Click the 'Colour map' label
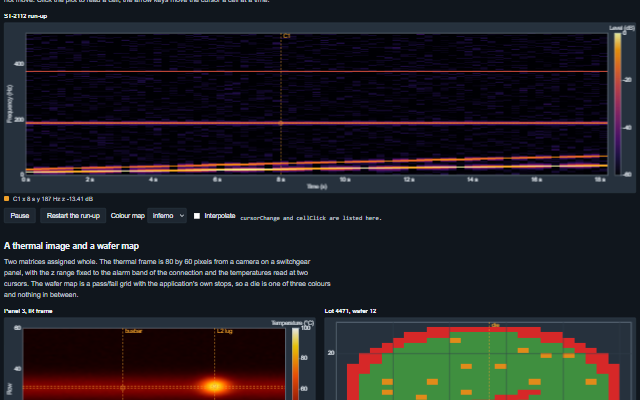Viewport: 640px width, 400px height. (x=127, y=216)
